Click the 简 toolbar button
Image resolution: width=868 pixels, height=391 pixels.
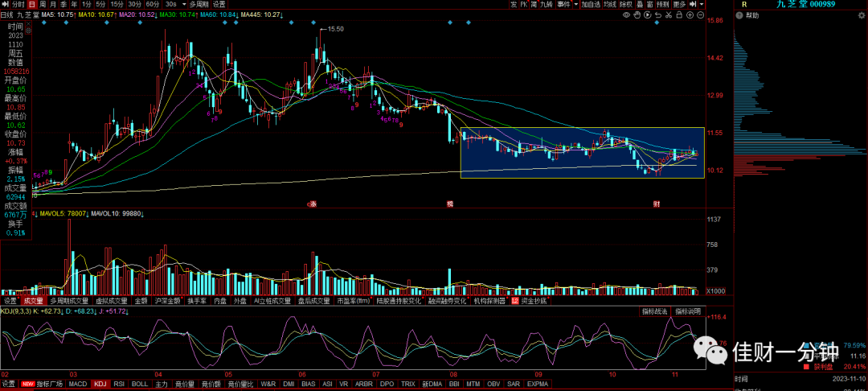coord(534,4)
